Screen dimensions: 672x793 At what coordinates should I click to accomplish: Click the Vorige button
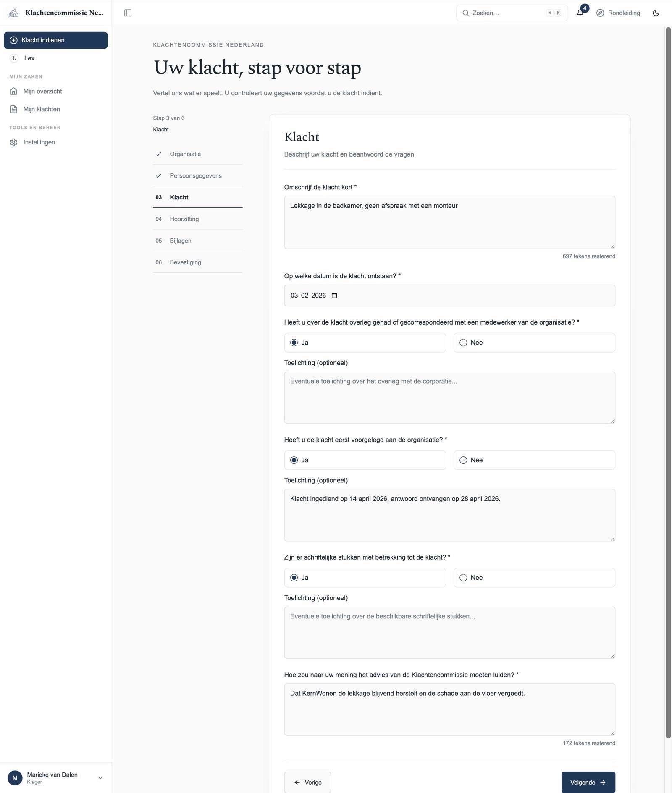(307, 782)
